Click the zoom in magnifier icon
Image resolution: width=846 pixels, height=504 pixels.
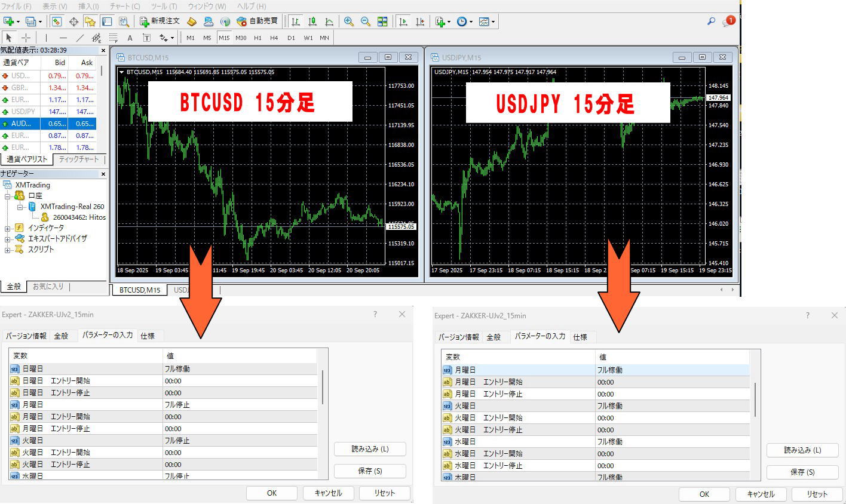(x=349, y=21)
